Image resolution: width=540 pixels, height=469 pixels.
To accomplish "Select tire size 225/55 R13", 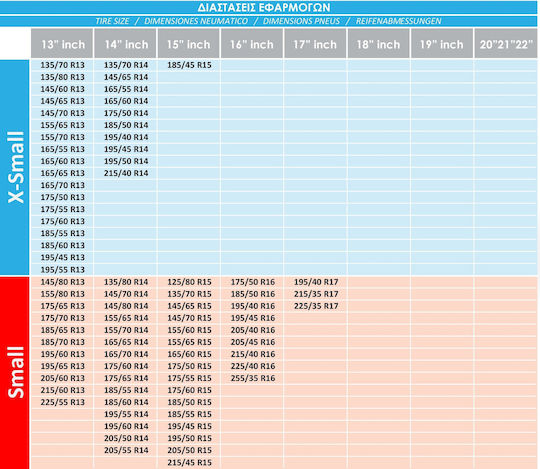I will [62, 402].
